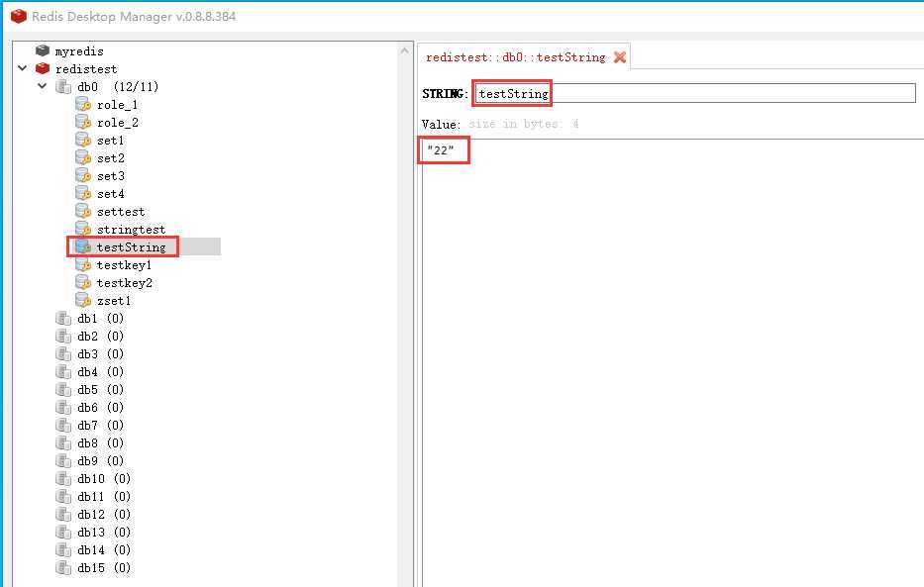Click the db5 database icon
Viewport: 924px width, 587px height.
(x=63, y=390)
